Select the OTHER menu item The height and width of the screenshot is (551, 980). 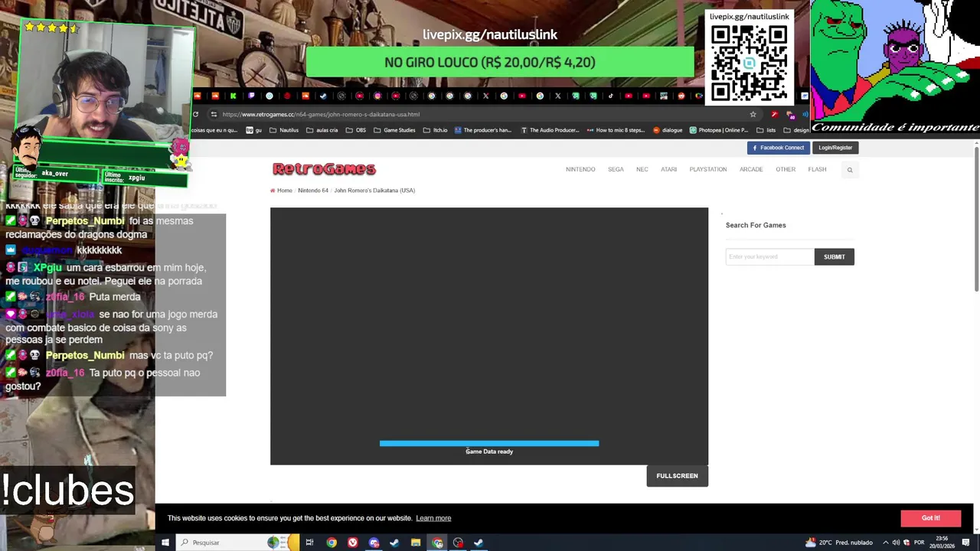tap(786, 169)
